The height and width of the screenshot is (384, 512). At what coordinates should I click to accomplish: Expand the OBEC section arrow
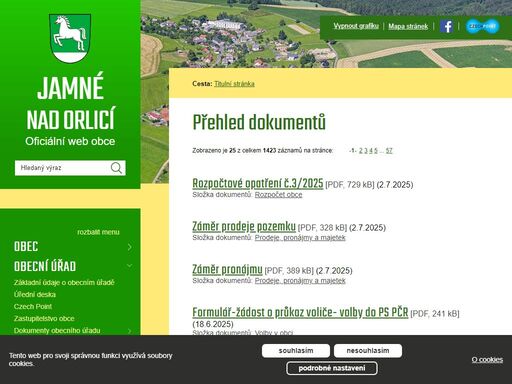(130, 247)
